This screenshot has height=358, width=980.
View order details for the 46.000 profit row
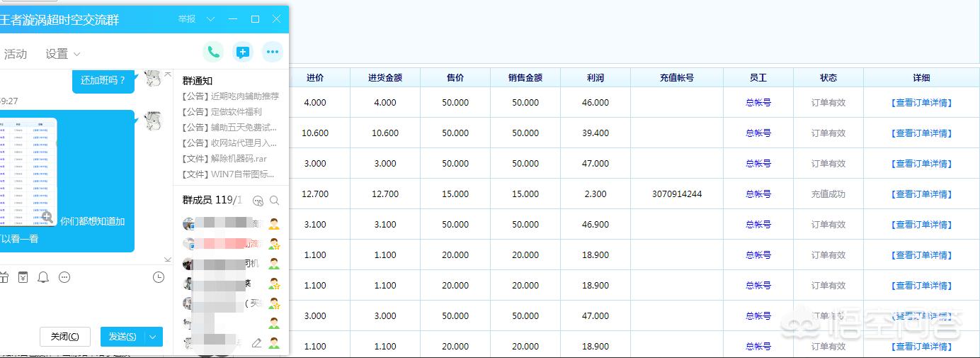pos(921,103)
